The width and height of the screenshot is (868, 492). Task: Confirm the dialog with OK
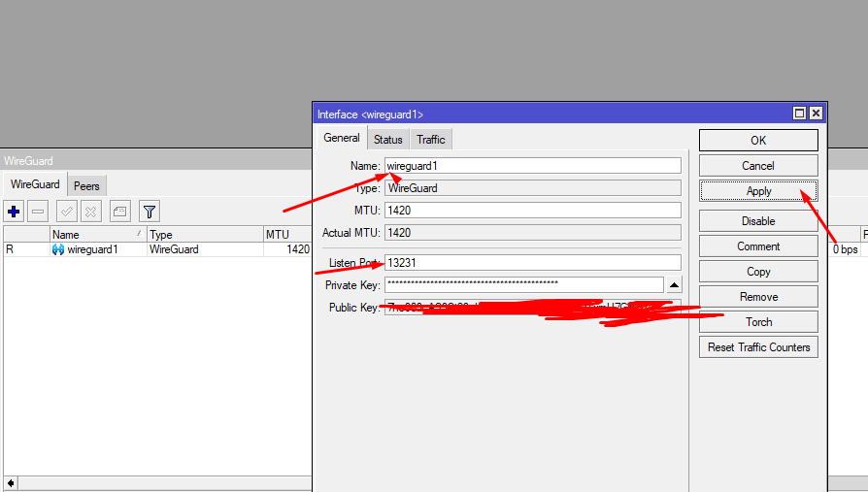758,141
